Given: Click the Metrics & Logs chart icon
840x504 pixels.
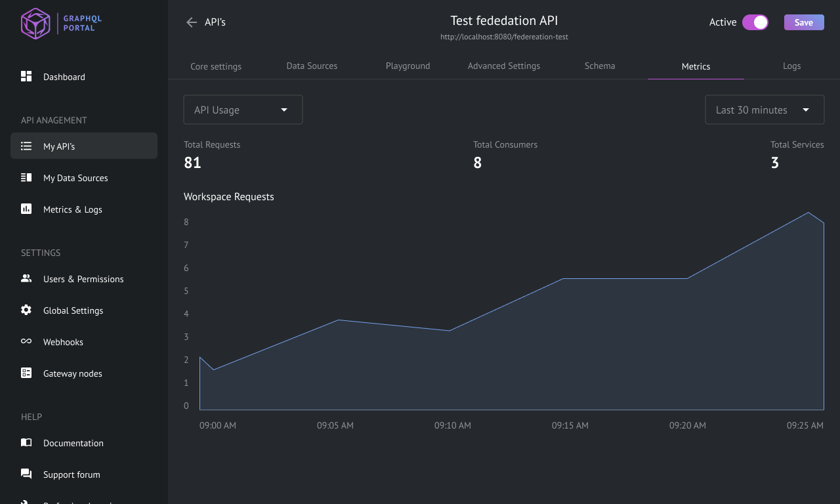Looking at the screenshot, I should pyautogui.click(x=26, y=209).
